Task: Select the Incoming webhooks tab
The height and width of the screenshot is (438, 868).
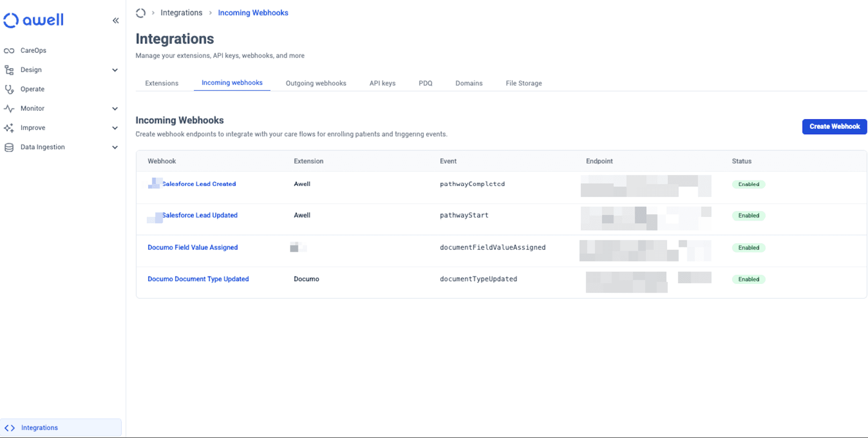Action: click(x=232, y=83)
